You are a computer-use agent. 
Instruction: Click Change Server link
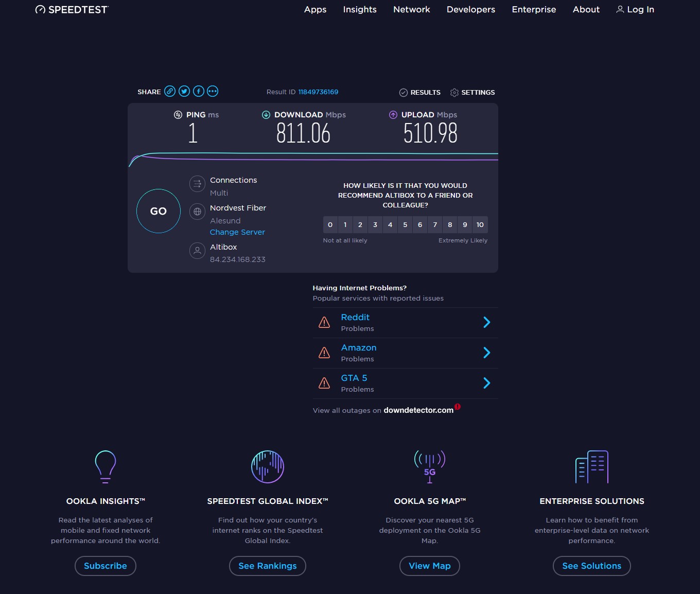(237, 232)
